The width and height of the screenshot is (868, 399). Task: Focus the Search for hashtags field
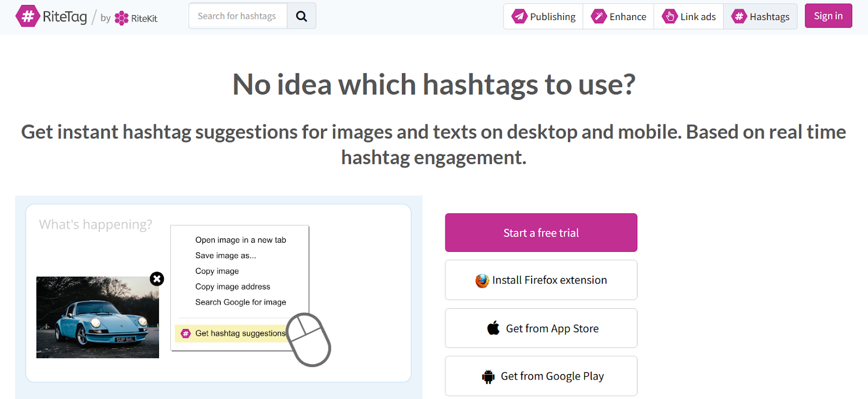pos(238,16)
